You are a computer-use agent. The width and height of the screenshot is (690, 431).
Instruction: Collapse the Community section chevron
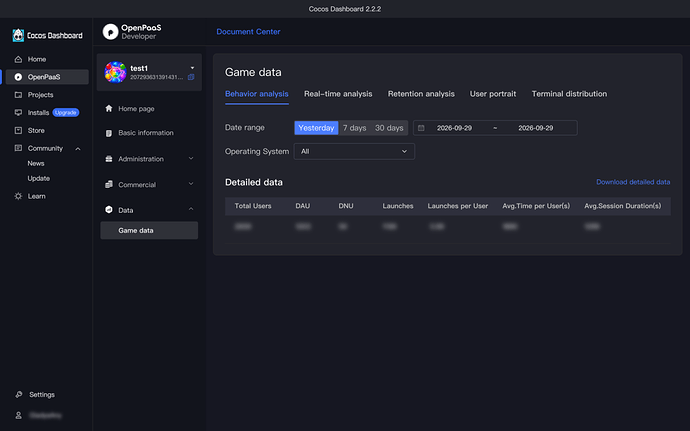click(x=78, y=149)
